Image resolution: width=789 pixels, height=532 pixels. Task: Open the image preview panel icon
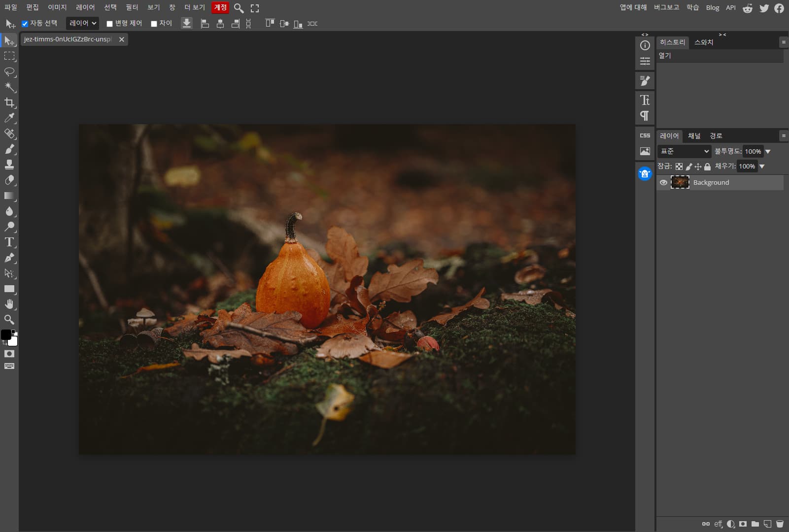pos(645,151)
